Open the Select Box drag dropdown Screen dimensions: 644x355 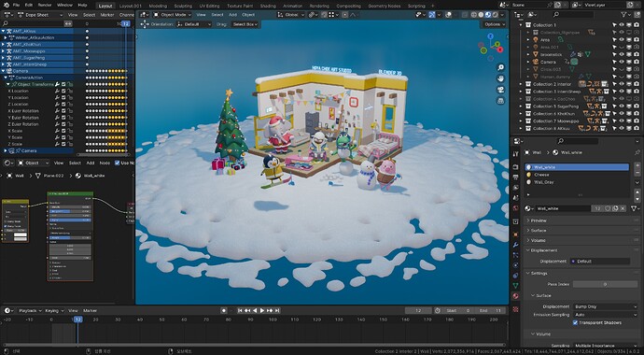(x=245, y=24)
